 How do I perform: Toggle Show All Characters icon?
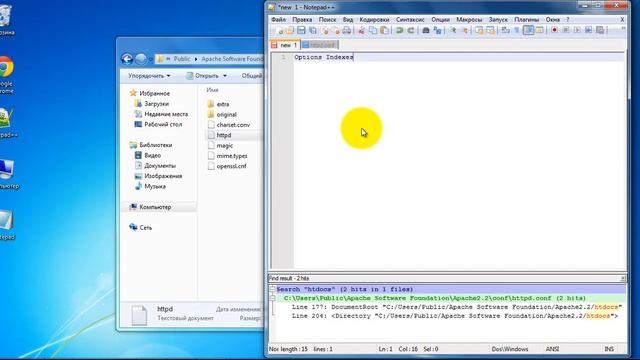[x=516, y=30]
